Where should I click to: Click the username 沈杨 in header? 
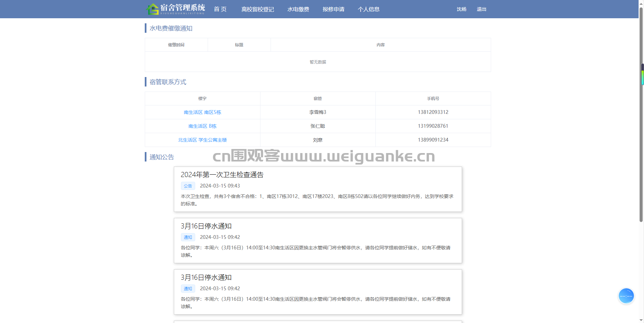tap(461, 9)
